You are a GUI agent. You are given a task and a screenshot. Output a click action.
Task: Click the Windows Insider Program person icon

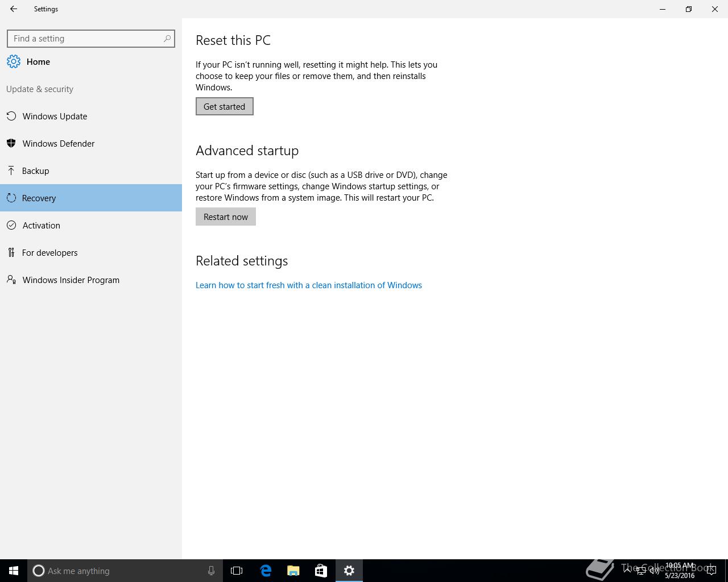pyautogui.click(x=11, y=280)
